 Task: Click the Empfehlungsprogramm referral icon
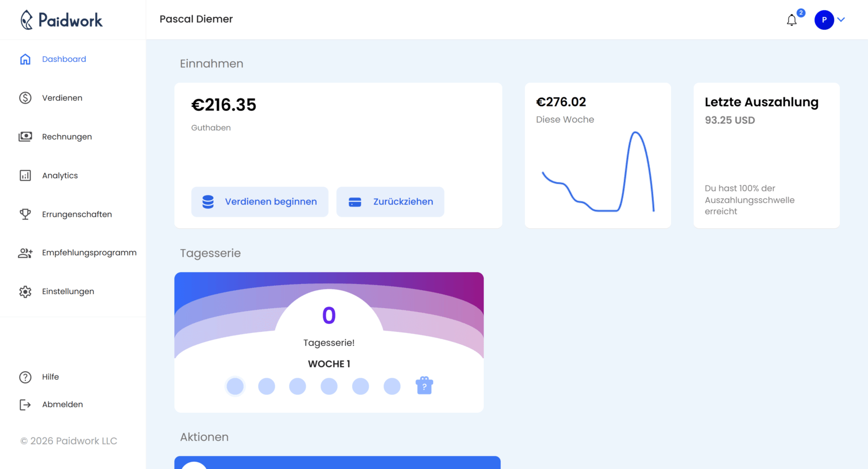pyautogui.click(x=25, y=252)
